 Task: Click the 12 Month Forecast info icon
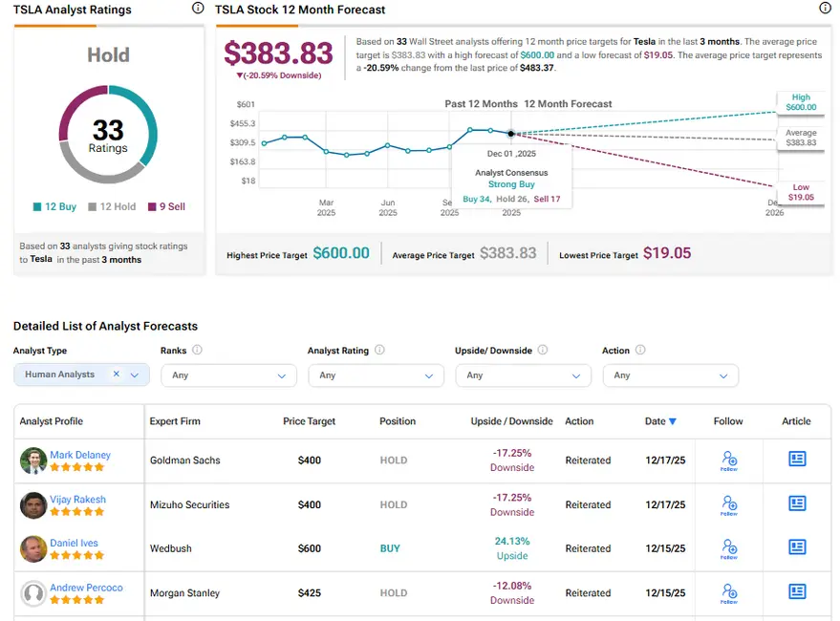coord(825,9)
